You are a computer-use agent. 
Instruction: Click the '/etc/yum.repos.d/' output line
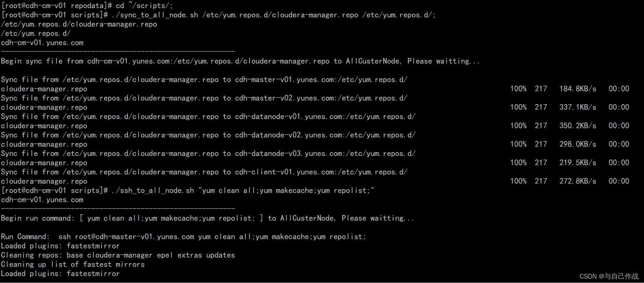(36, 33)
